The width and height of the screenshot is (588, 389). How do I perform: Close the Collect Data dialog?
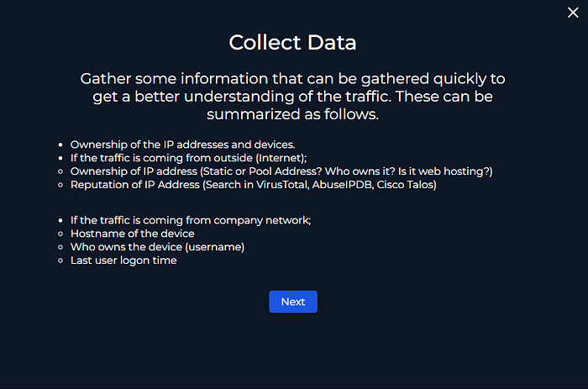tap(573, 13)
